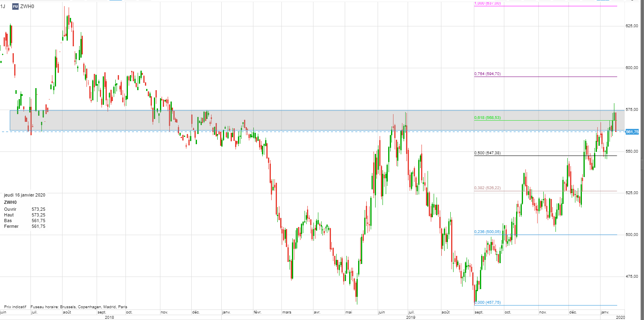Click the jeudi 16 janvier 2020 date header
Image resolution: width=644 pixels, height=320 pixels.
tap(25, 195)
